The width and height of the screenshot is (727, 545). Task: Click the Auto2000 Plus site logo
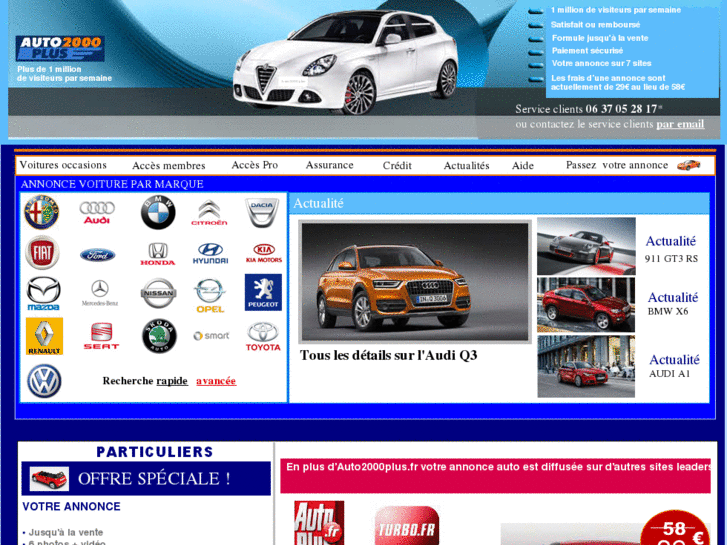[x=60, y=48]
